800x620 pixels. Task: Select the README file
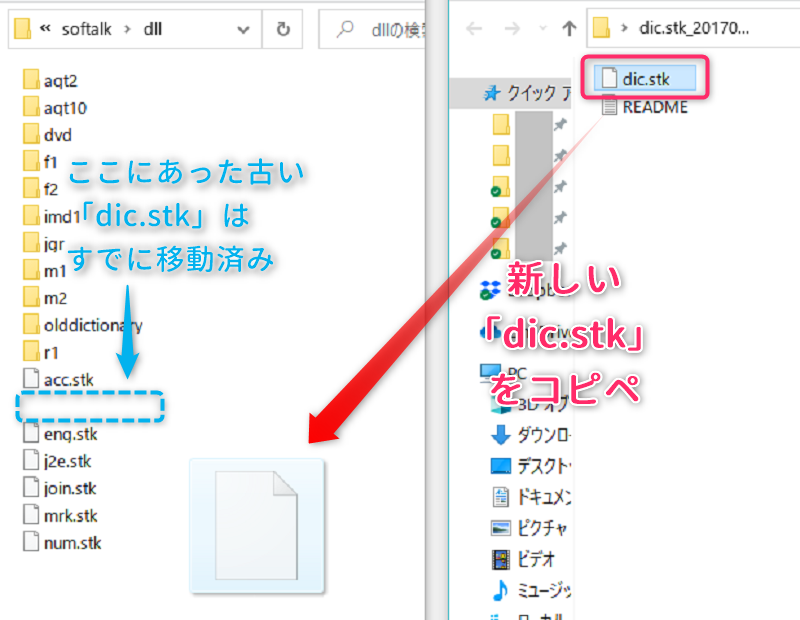pyautogui.click(x=654, y=107)
